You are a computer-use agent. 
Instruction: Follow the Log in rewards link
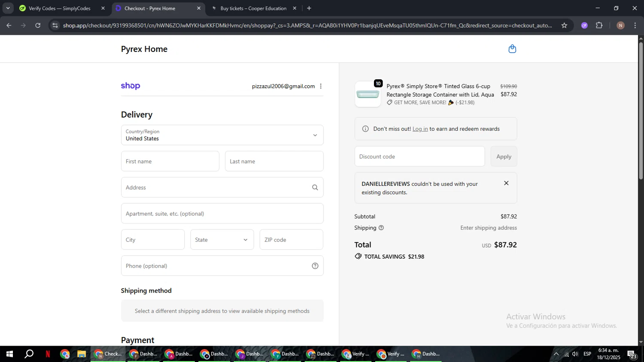(x=420, y=129)
